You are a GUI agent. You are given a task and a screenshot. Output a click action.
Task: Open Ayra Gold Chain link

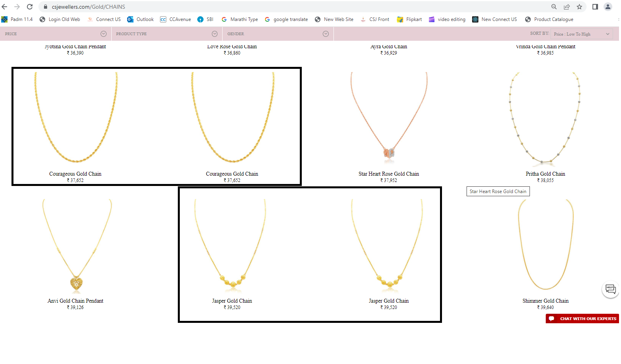[389, 46]
